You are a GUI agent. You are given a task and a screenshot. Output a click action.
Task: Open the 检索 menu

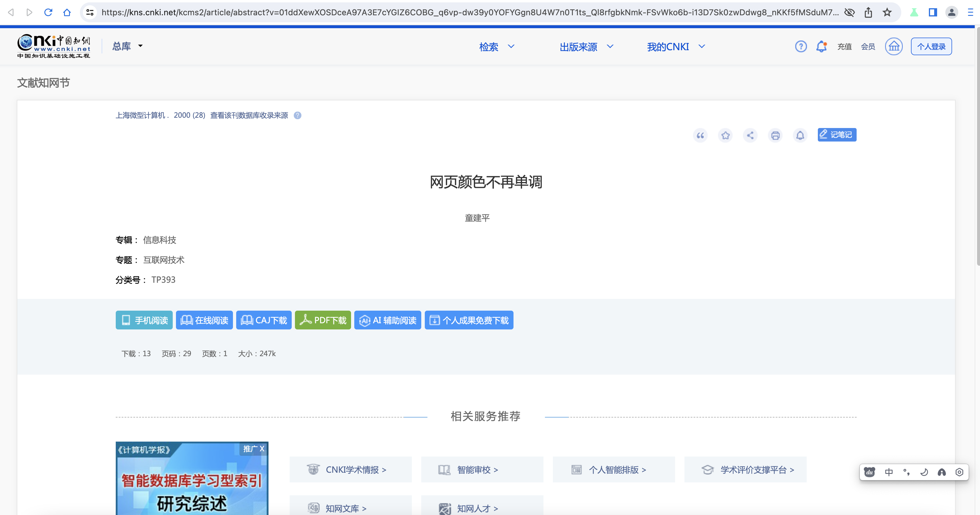(496, 47)
